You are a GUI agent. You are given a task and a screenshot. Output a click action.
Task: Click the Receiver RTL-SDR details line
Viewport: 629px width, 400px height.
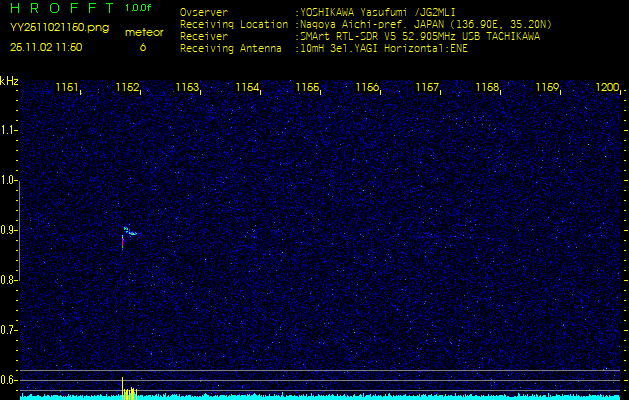419,35
